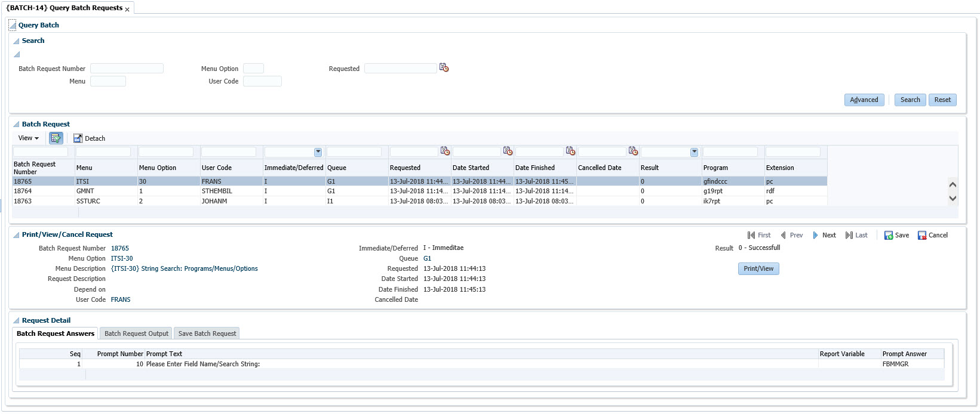
Task: Collapse the Print/View/Cancel Request section
Action: 16,235
